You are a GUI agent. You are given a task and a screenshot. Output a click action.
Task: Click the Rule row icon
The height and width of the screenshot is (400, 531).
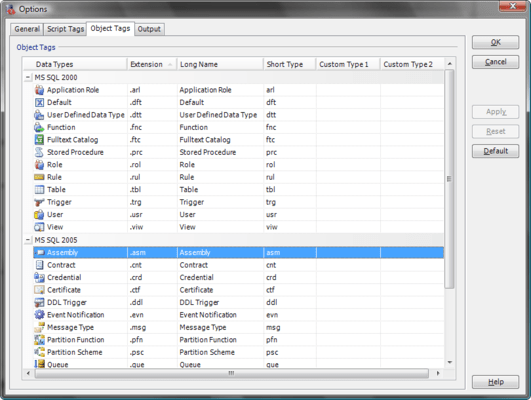tap(39, 177)
